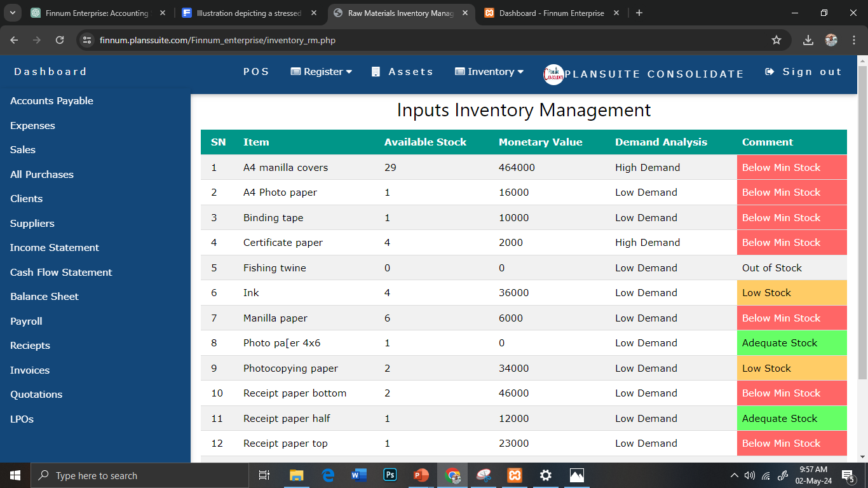Open Word from the taskbar
This screenshot has height=488, width=868.
click(358, 475)
